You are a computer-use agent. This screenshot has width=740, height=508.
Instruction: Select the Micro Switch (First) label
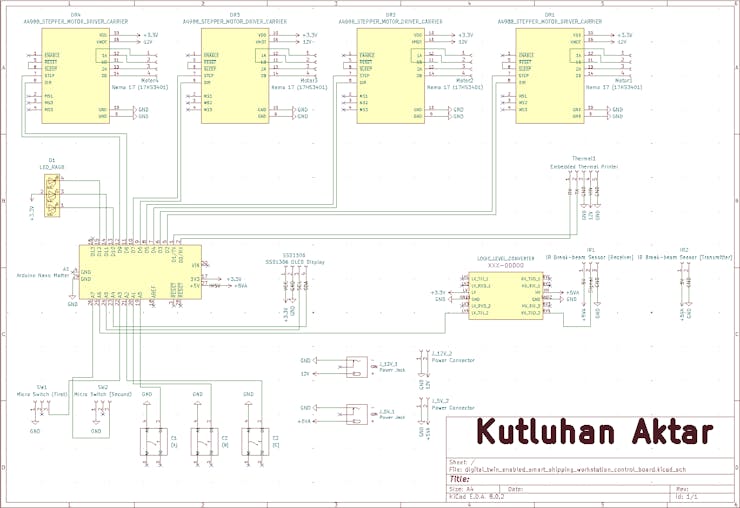tap(42, 394)
